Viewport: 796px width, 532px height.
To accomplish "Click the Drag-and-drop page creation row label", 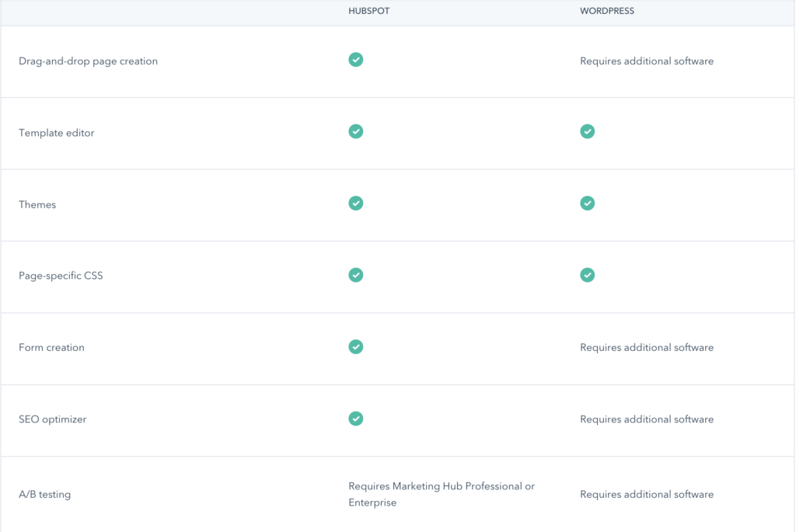I will tap(88, 61).
